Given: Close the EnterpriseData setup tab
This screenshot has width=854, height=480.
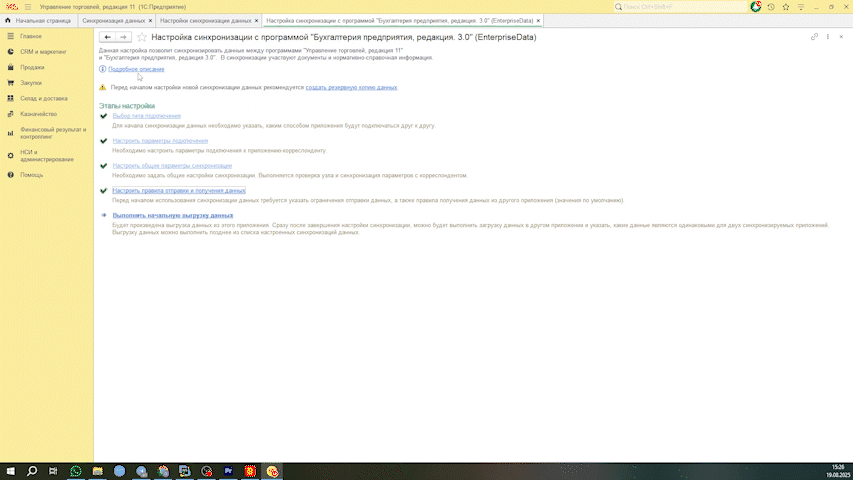Looking at the screenshot, I should pos(538,21).
